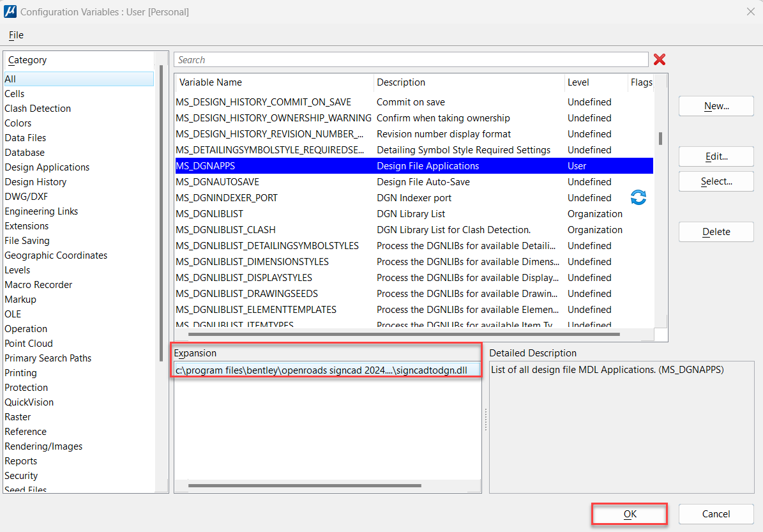The width and height of the screenshot is (763, 532).
Task: Click the Edit... button
Action: (716, 156)
